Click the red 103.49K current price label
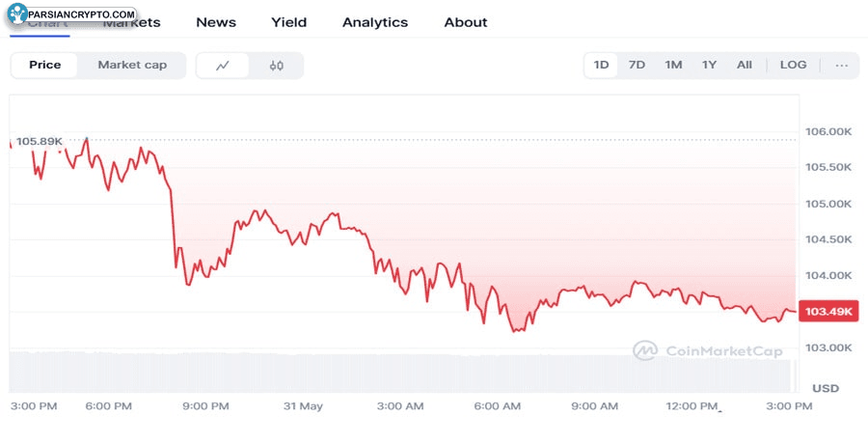Screen dimensions: 868x444 pyautogui.click(x=828, y=312)
